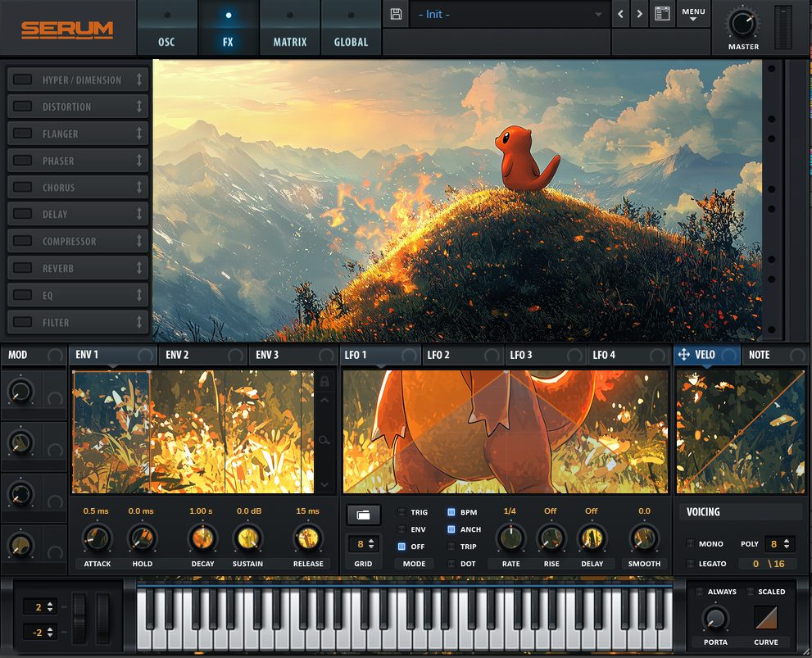812x658 pixels.
Task: Go to next preset arrow
Action: point(640,14)
